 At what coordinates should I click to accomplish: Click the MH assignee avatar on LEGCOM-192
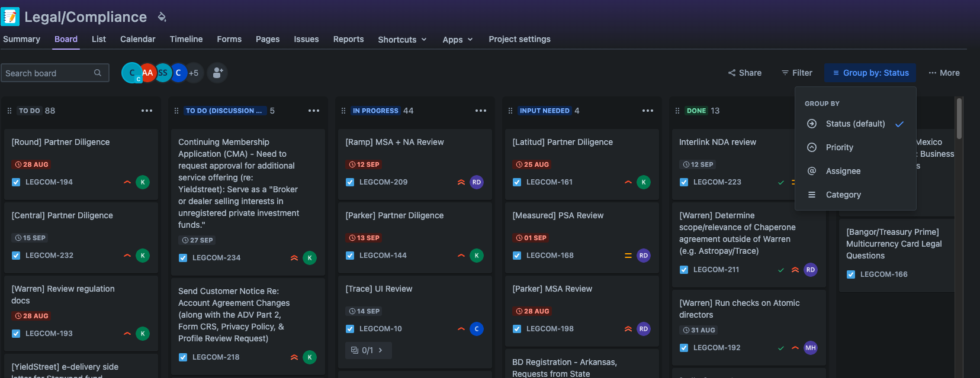tap(811, 348)
